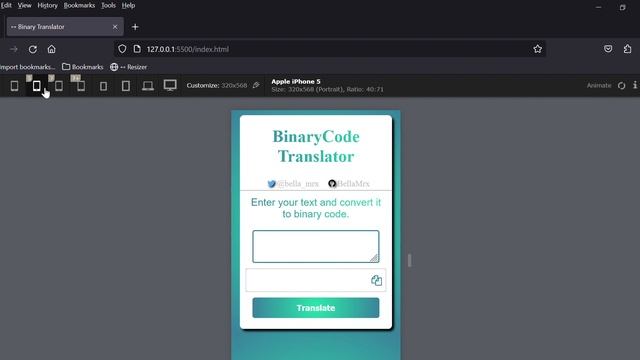
Task: Restore down the browser window
Action: (x=622, y=7)
